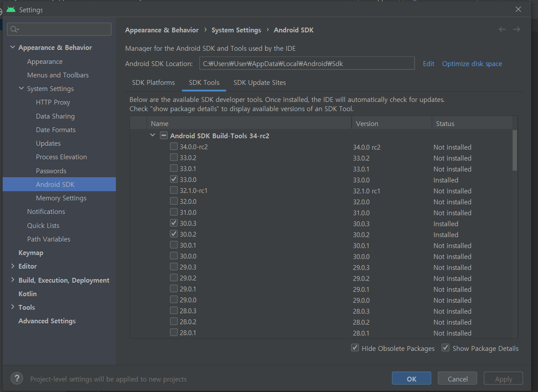The width and height of the screenshot is (538, 392).
Task: Sort by the Status column header
Action: pyautogui.click(x=472, y=123)
